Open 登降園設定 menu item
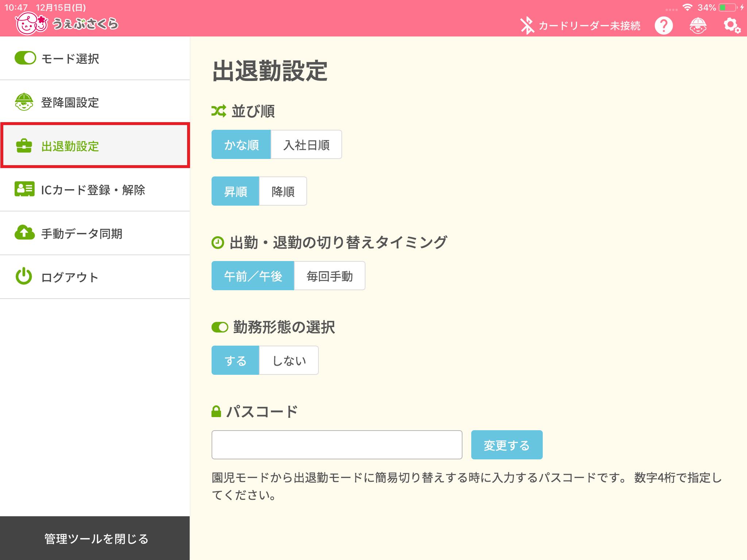This screenshot has width=747, height=560. (95, 102)
